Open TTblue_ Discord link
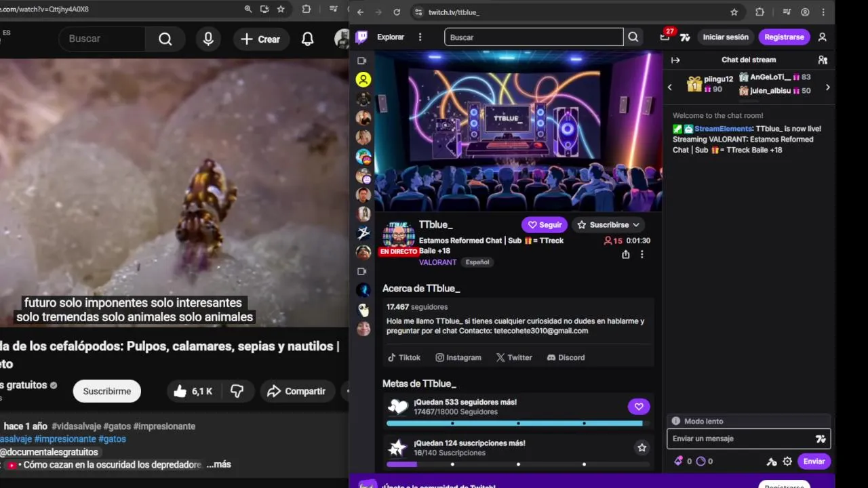 click(x=566, y=357)
